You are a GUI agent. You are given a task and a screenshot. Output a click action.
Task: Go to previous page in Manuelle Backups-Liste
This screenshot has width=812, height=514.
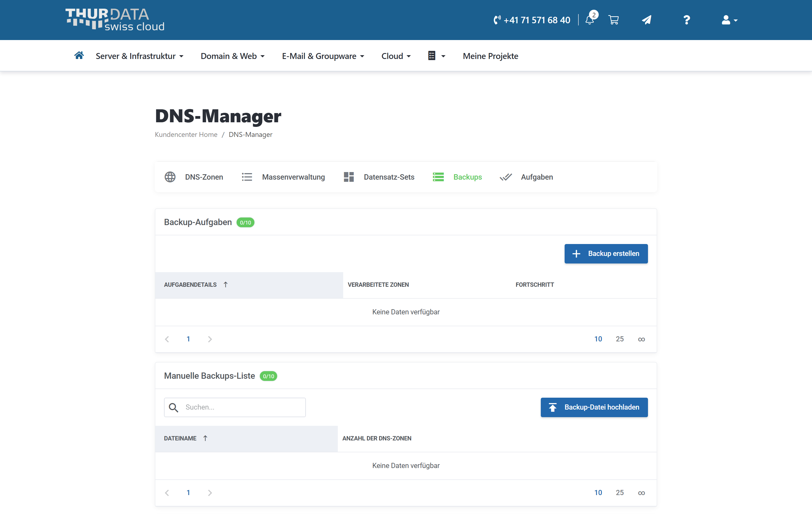(167, 493)
